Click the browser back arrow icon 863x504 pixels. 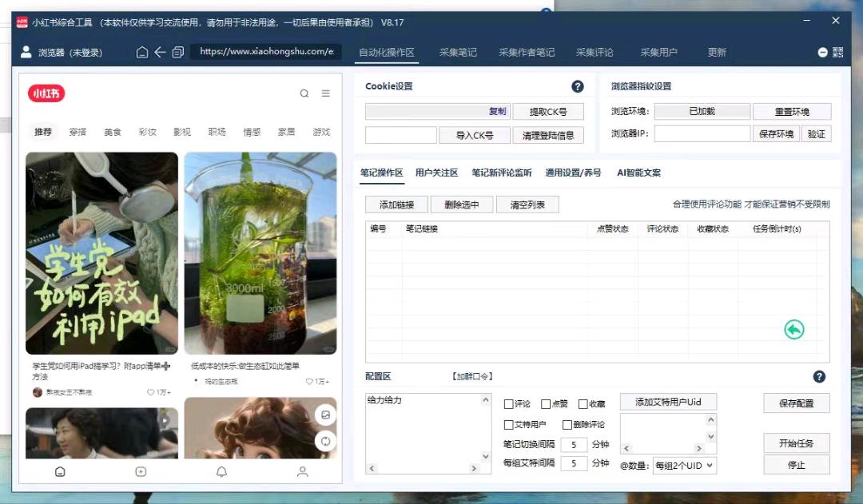point(160,52)
